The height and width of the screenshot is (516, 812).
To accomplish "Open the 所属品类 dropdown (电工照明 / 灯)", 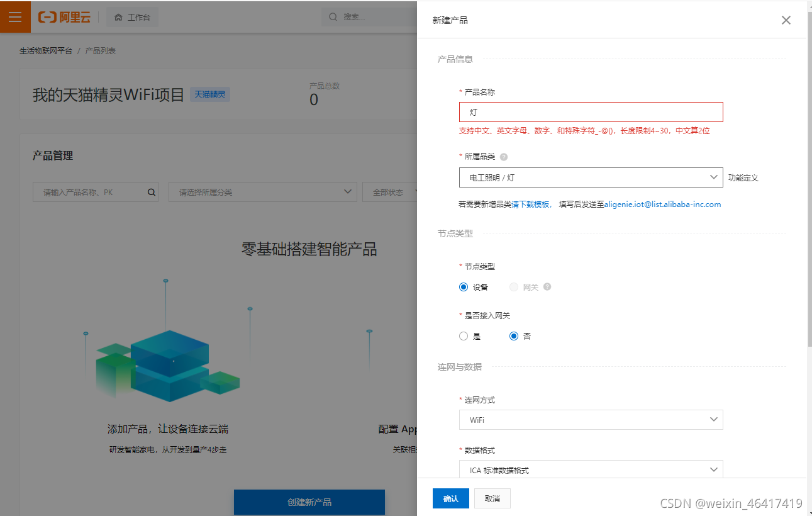I will click(591, 177).
